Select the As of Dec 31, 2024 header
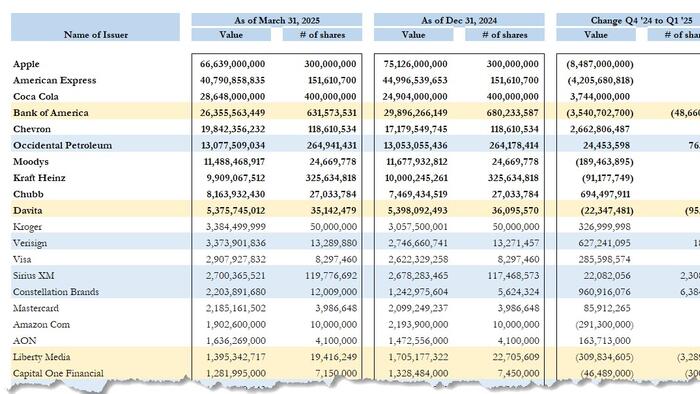The width and height of the screenshot is (700, 394). click(x=459, y=21)
